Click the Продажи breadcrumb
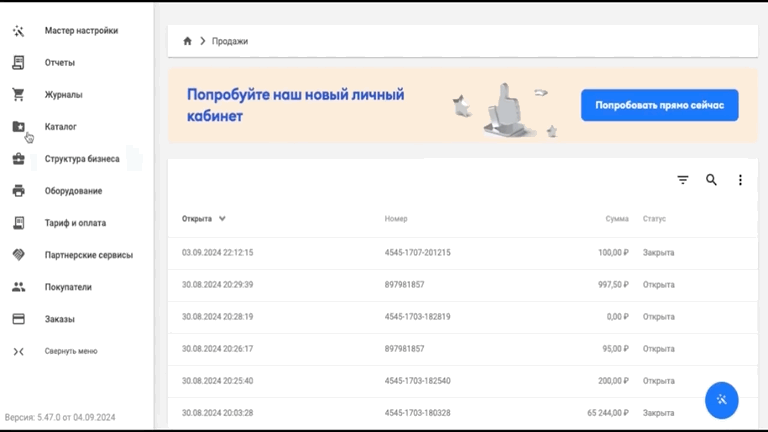This screenshot has height=432, width=768. pos(230,41)
